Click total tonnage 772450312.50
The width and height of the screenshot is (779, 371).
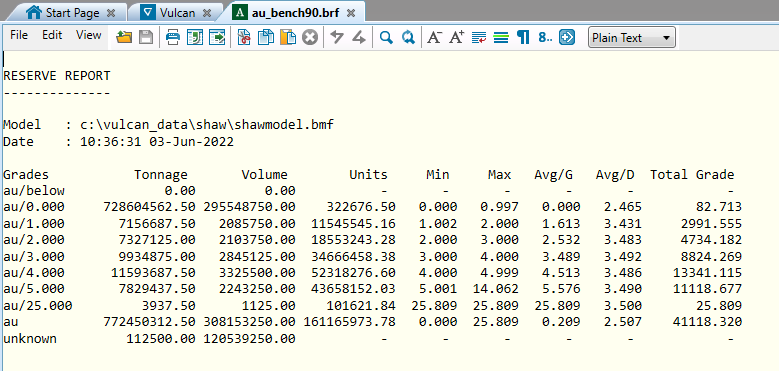click(150, 322)
